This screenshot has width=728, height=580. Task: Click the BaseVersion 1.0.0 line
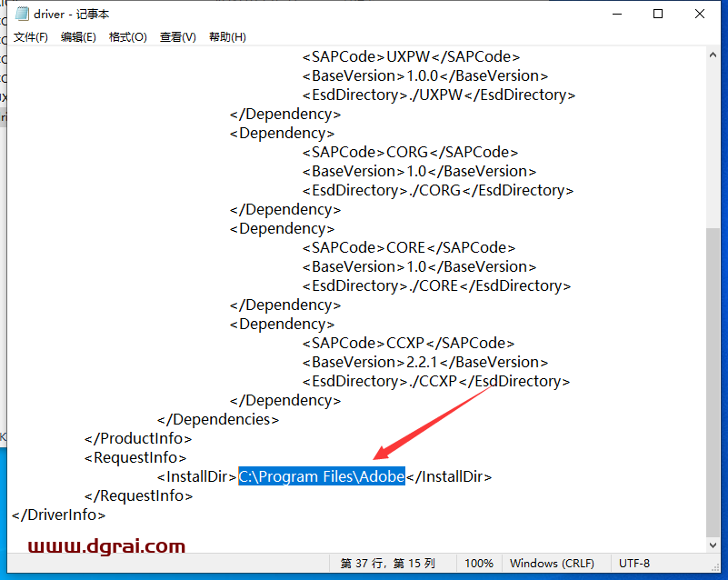point(425,75)
